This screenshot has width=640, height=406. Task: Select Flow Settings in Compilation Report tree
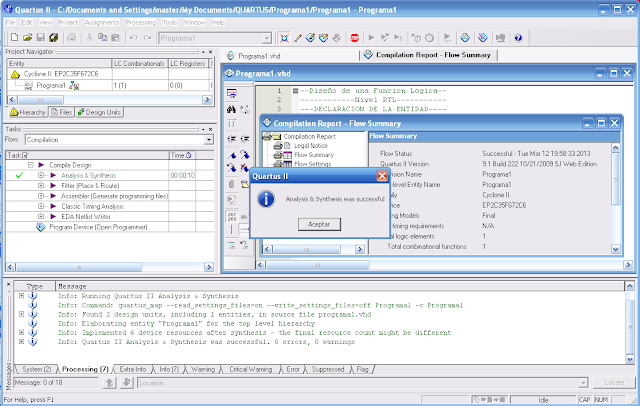(x=313, y=164)
